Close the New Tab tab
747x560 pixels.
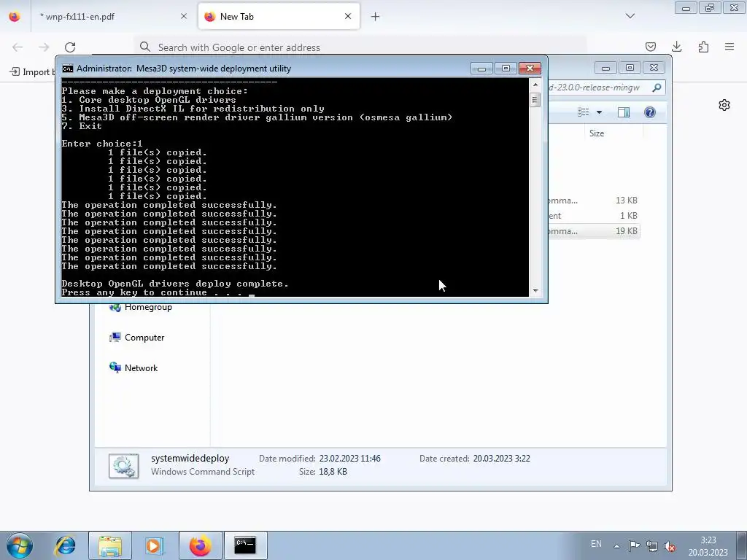click(348, 17)
